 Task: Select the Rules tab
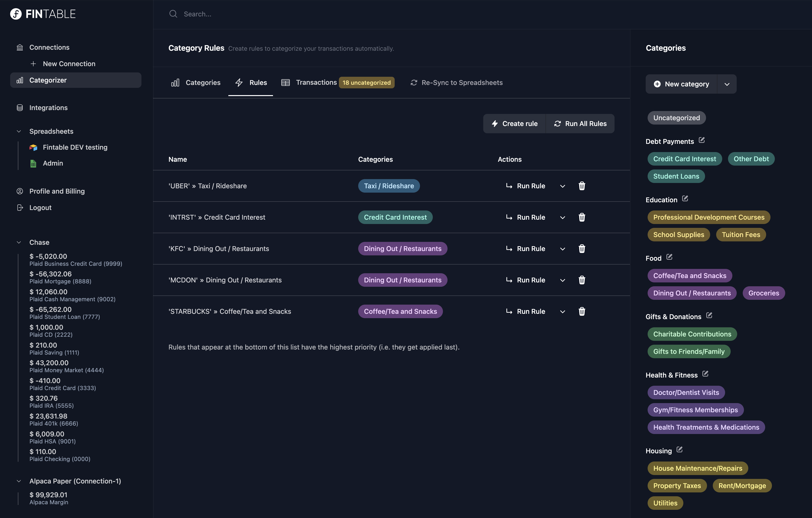[x=251, y=83]
